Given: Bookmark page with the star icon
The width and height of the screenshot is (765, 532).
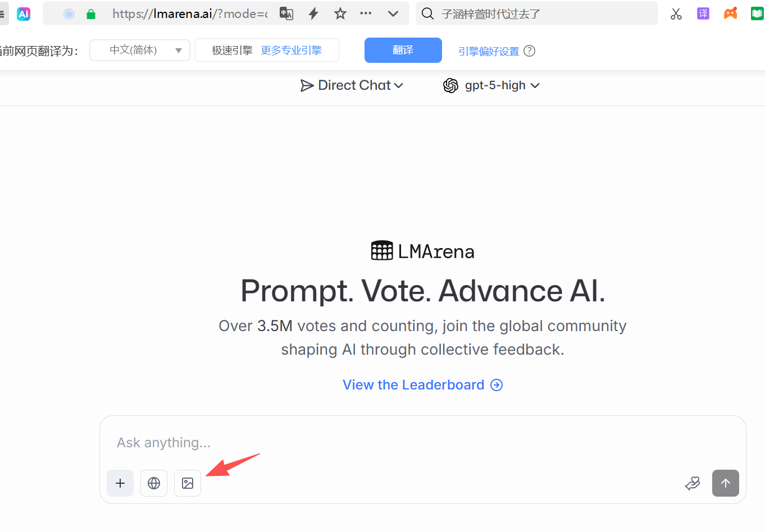Looking at the screenshot, I should pos(340,13).
